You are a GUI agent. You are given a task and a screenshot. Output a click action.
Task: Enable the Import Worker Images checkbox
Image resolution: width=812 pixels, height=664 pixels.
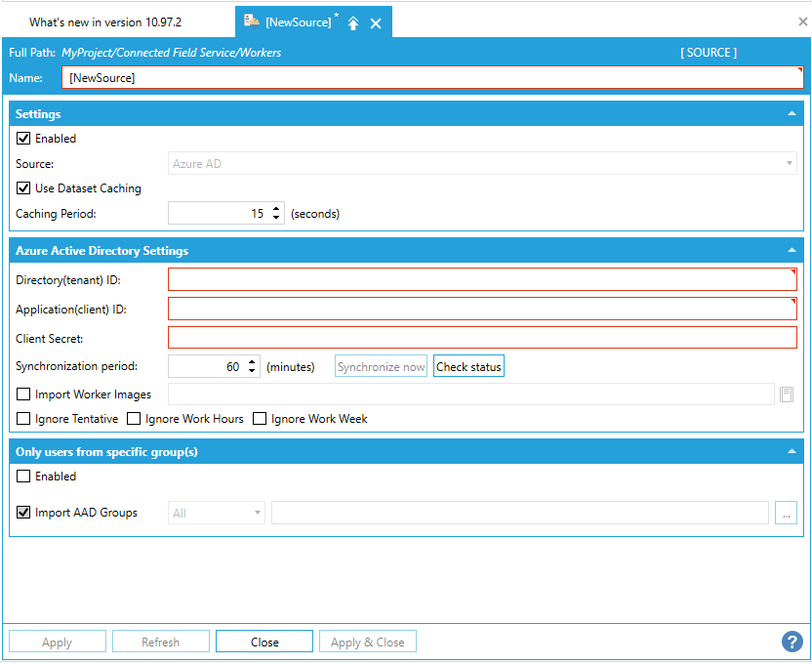coord(24,394)
